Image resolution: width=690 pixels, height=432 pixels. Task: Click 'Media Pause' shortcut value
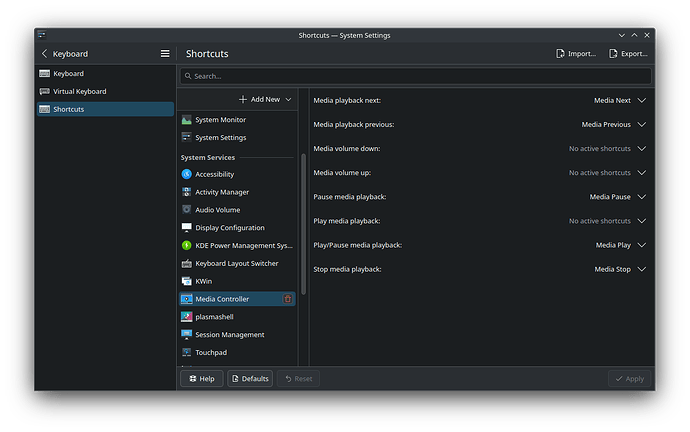point(610,197)
